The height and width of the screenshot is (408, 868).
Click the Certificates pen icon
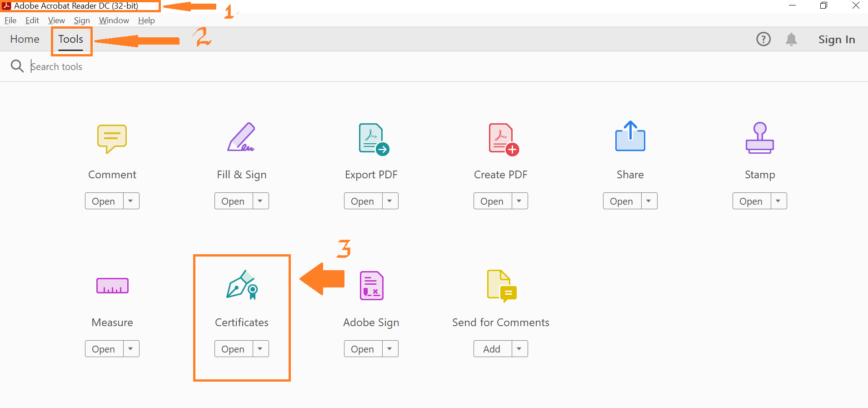(242, 285)
